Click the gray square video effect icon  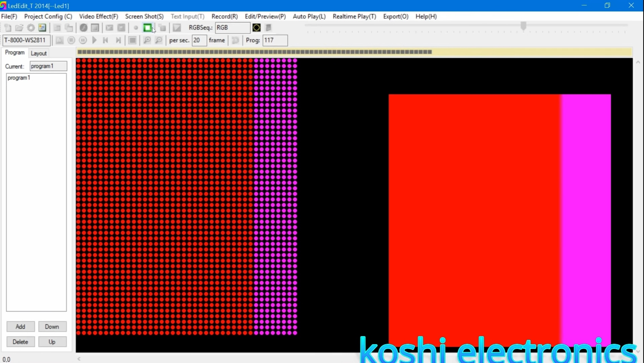click(x=95, y=28)
